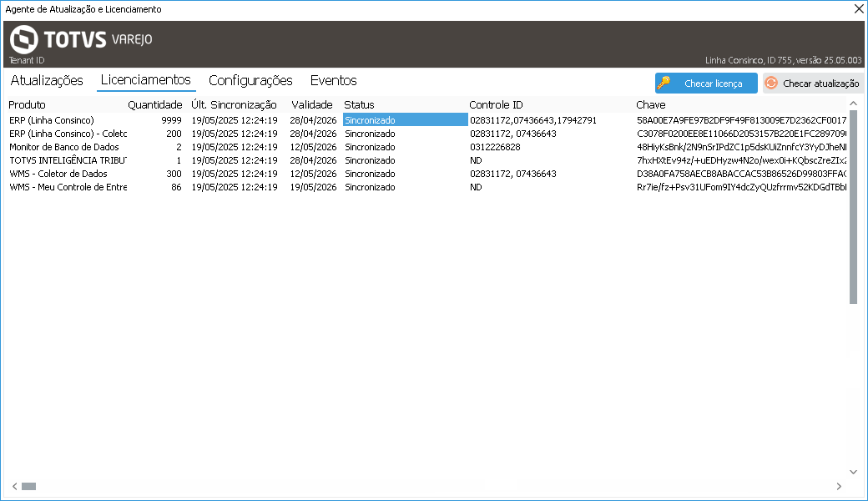Click the TOTVS circular logo icon
The height and width of the screenshot is (501, 868).
pos(24,39)
